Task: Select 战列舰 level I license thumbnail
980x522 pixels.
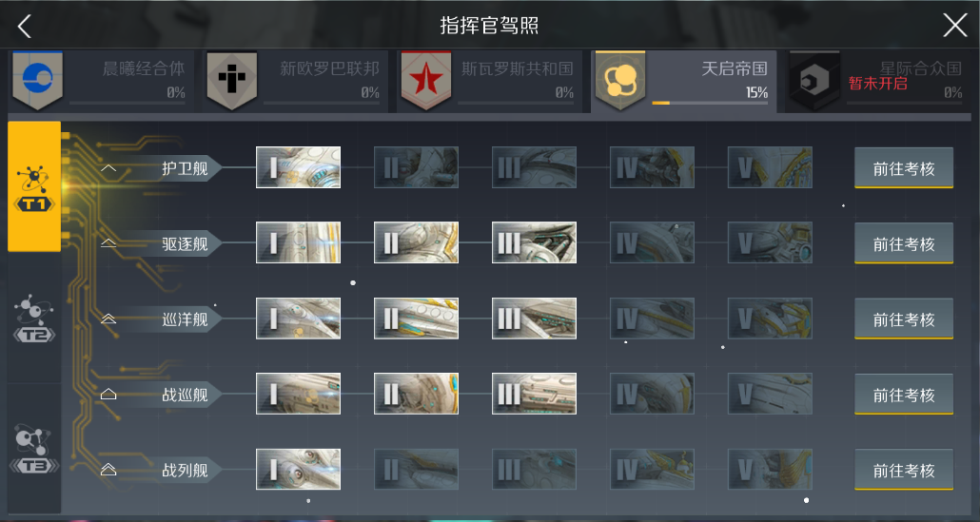Action: pyautogui.click(x=298, y=470)
